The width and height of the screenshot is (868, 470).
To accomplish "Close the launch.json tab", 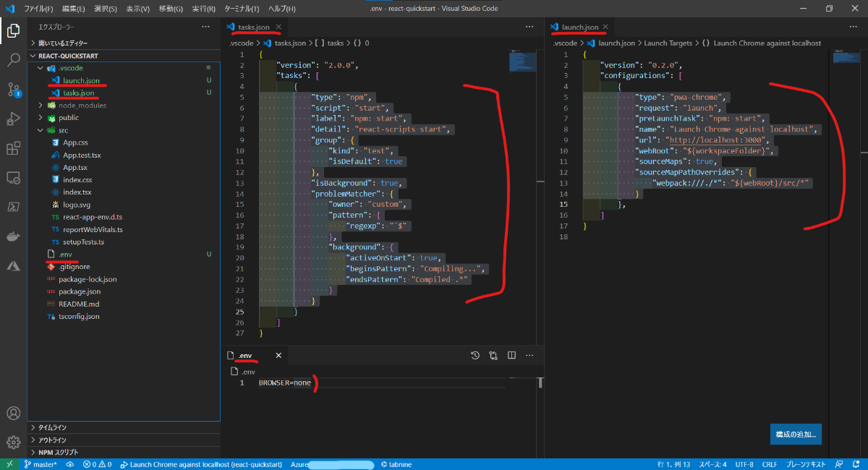I will (606, 27).
